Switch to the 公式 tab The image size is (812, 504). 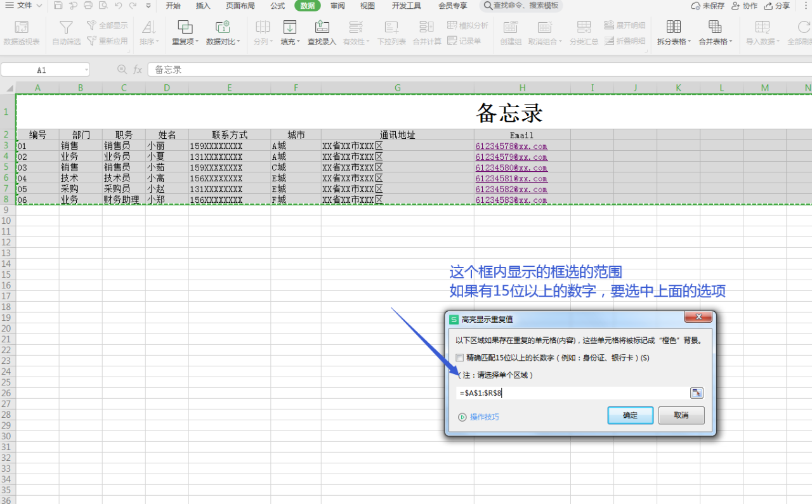click(277, 6)
